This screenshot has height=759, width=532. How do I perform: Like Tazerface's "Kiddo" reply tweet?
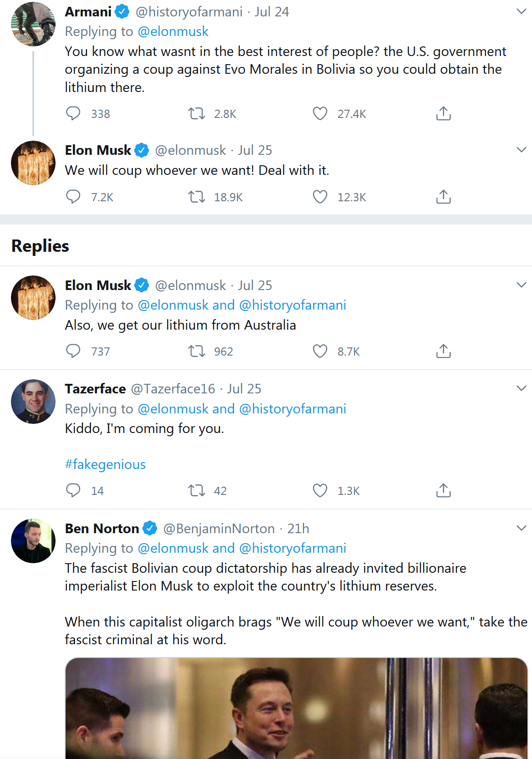tap(320, 490)
